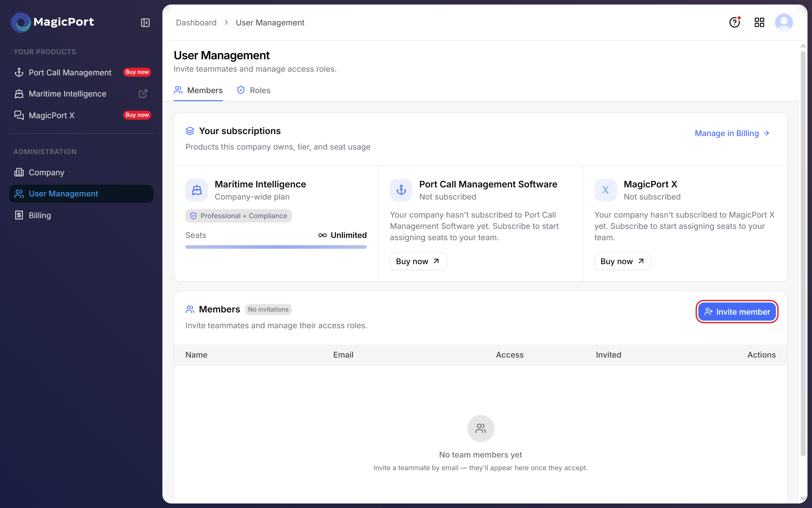Click the Buy now badge beside MagicPort X in the sidebar
The height and width of the screenshot is (508, 812).
click(137, 115)
